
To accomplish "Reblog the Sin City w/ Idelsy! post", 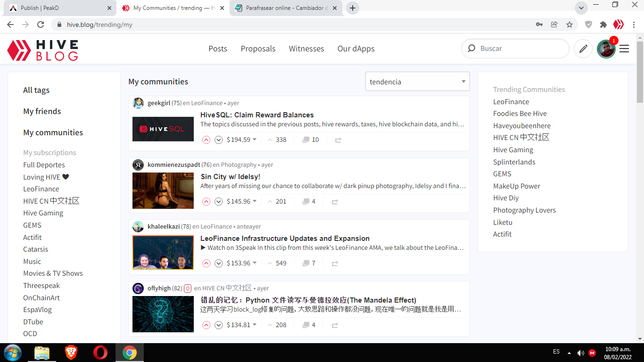I will [335, 202].
